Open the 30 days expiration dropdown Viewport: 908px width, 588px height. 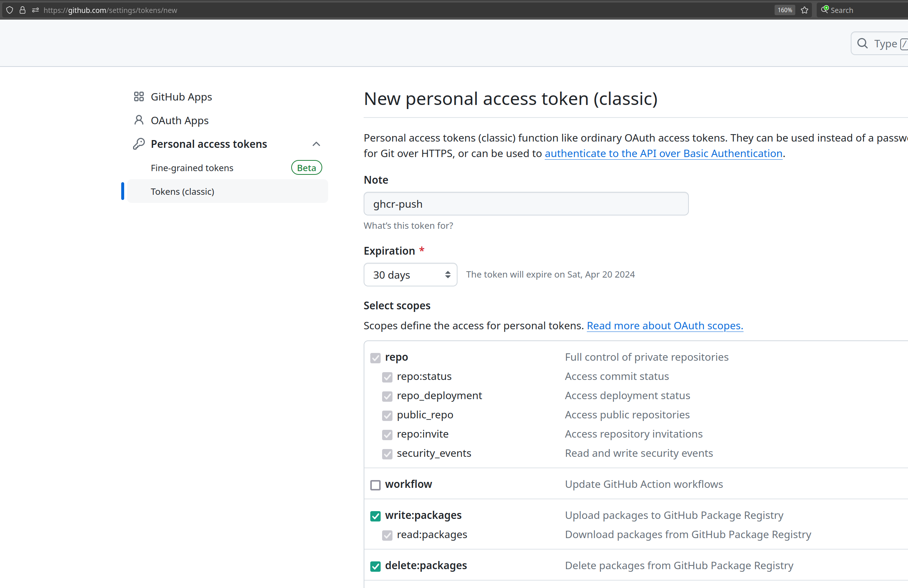click(x=411, y=275)
